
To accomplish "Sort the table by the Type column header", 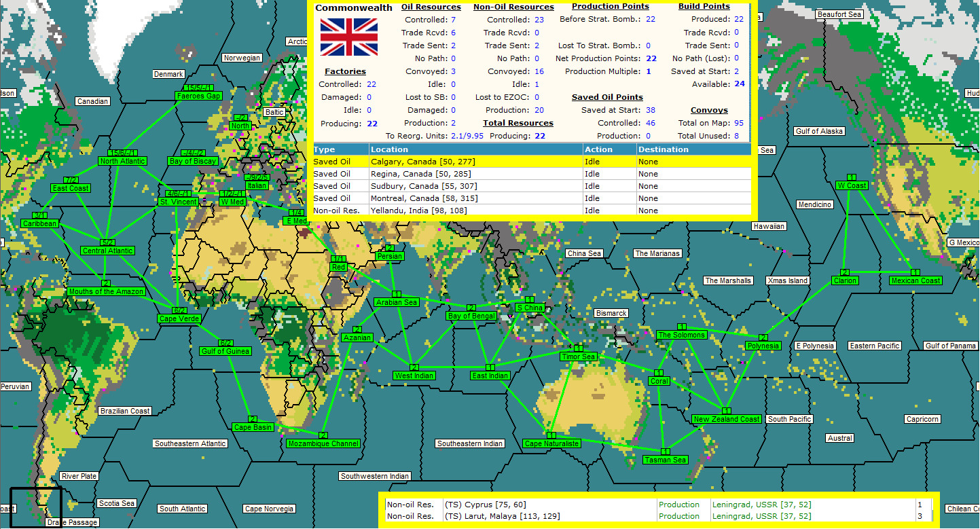I will point(340,149).
